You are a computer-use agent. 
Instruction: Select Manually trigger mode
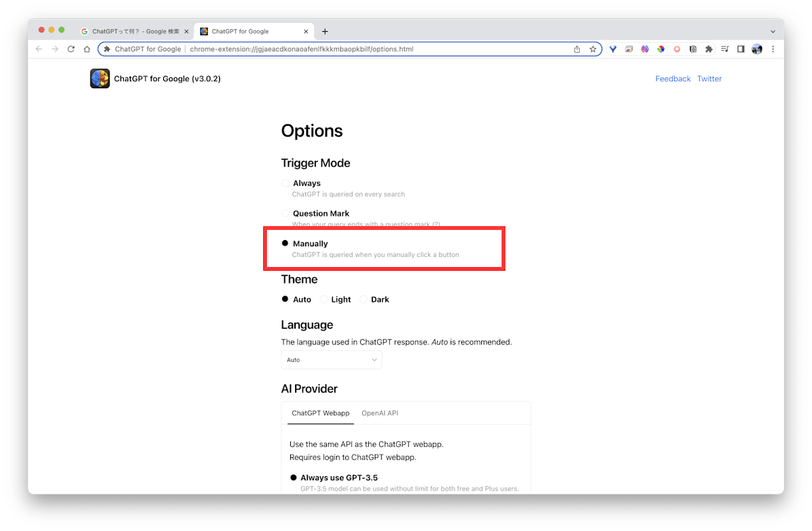coord(286,244)
